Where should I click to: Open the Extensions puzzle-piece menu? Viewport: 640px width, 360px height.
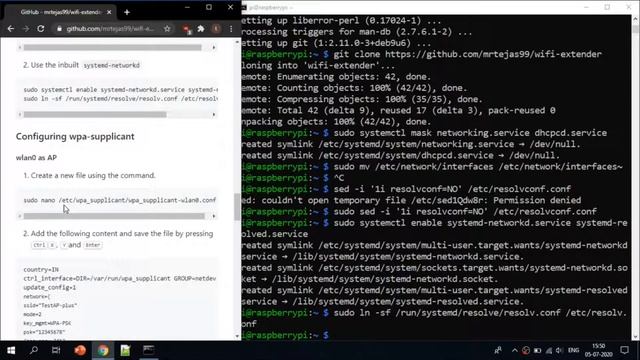click(x=201, y=29)
